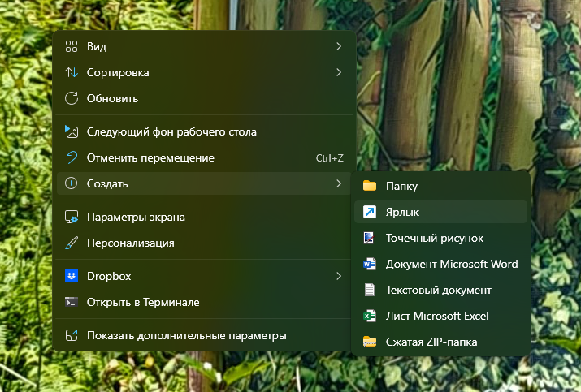The width and height of the screenshot is (581, 392).
Task: Select the Создать menu entry
Action: coord(204,183)
